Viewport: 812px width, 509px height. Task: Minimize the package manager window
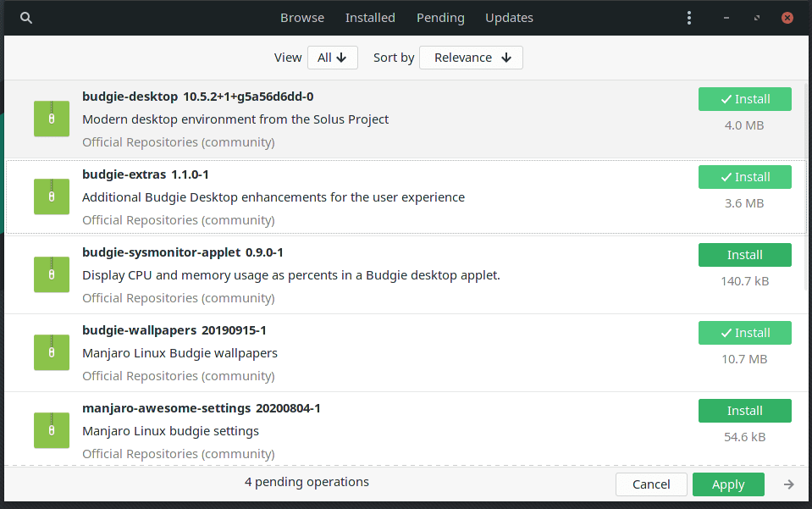(726, 18)
